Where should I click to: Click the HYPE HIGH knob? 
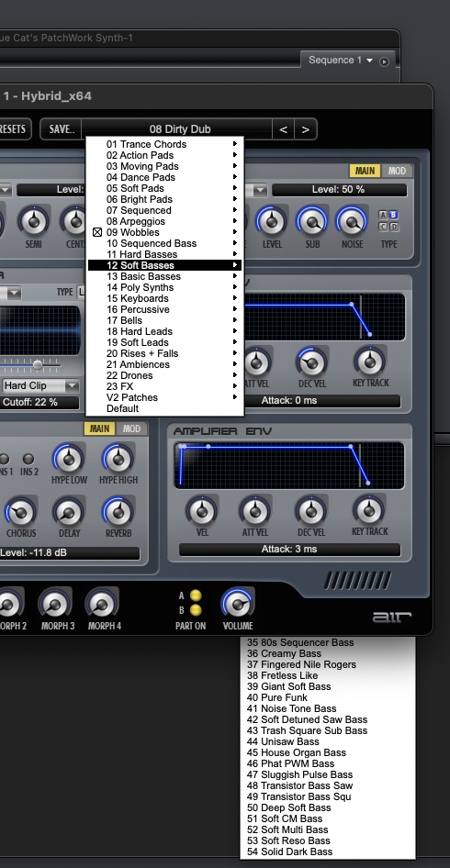(x=118, y=459)
